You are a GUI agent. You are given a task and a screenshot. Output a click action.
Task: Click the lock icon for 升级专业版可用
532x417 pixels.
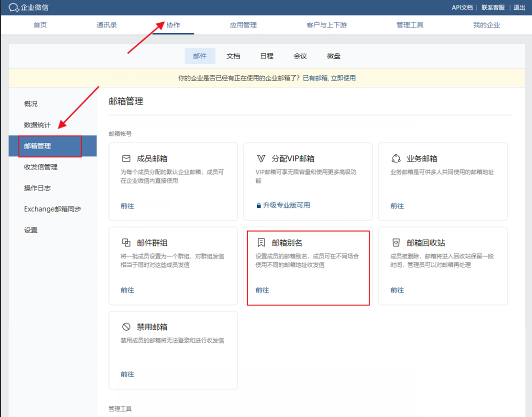(x=258, y=205)
